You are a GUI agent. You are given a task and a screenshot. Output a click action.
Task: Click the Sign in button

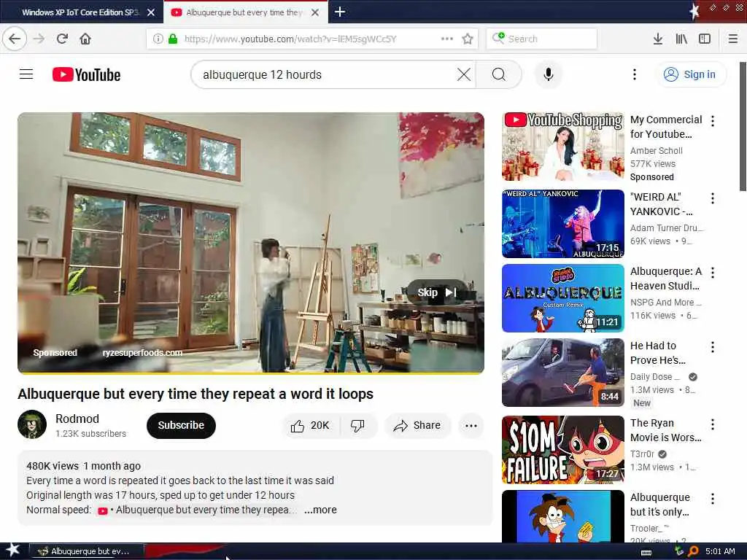click(691, 74)
